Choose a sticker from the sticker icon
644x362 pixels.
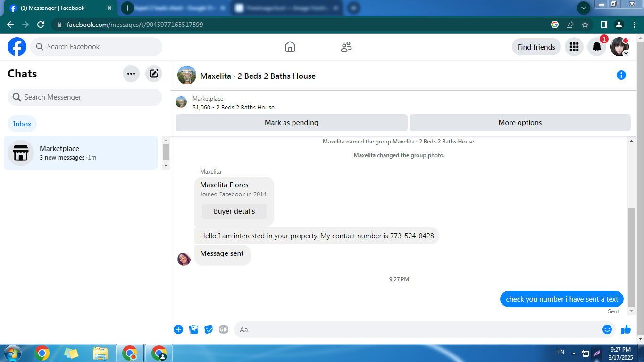(209, 329)
